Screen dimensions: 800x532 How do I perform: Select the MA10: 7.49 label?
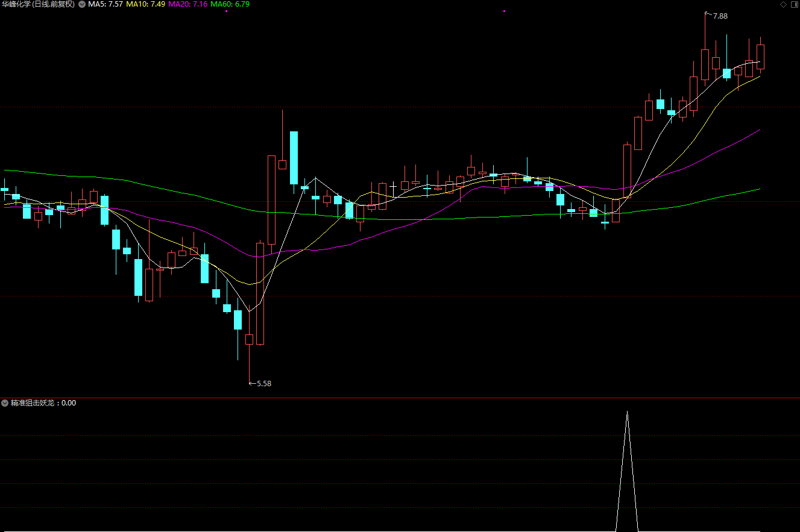[x=145, y=4]
